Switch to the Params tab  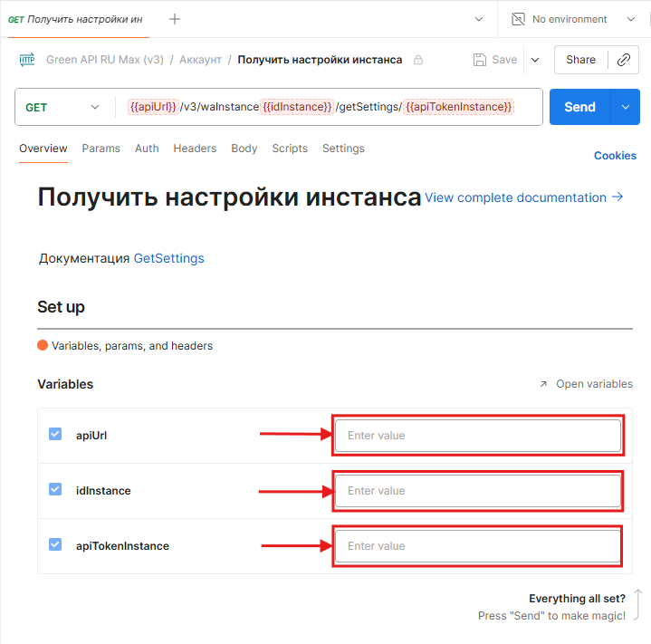[x=101, y=149]
